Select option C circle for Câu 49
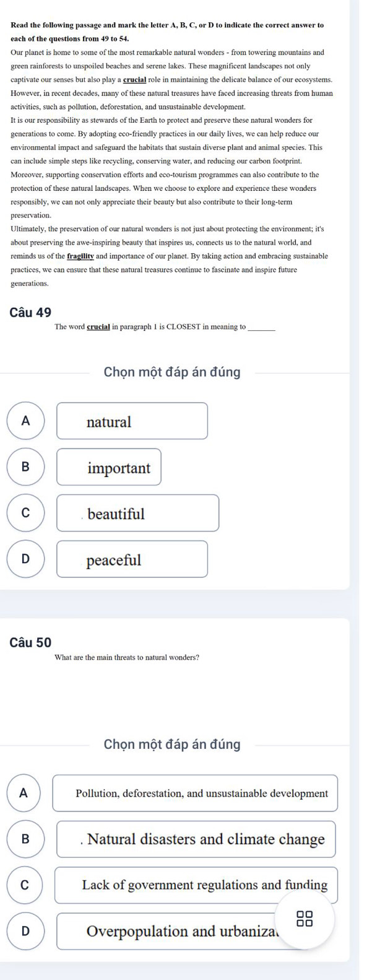380x980 pixels. point(25,513)
